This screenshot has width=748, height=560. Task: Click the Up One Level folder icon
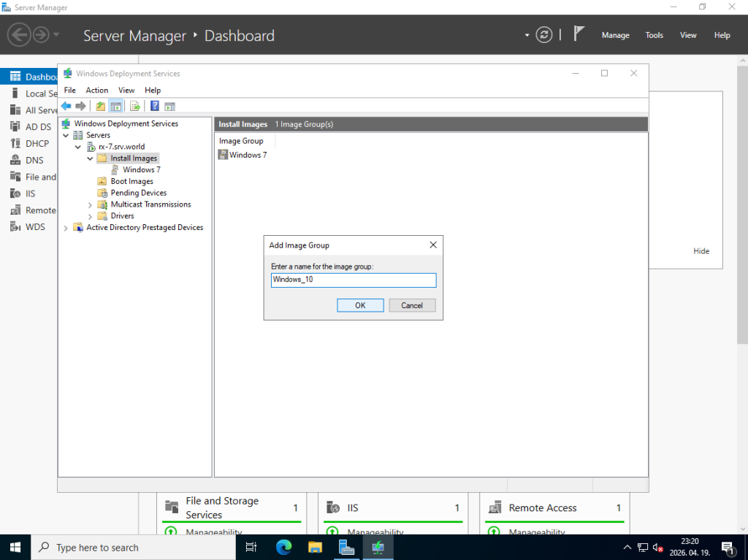pos(100,106)
